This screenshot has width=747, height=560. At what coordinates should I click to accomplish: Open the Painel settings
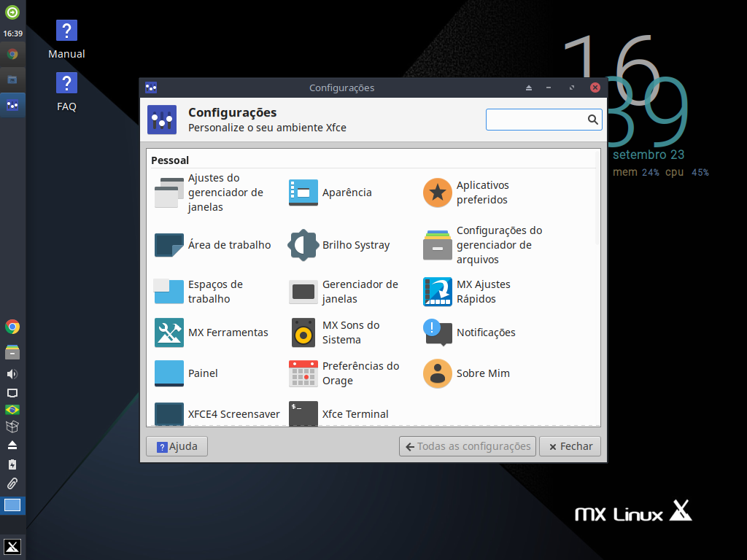pyautogui.click(x=187, y=373)
